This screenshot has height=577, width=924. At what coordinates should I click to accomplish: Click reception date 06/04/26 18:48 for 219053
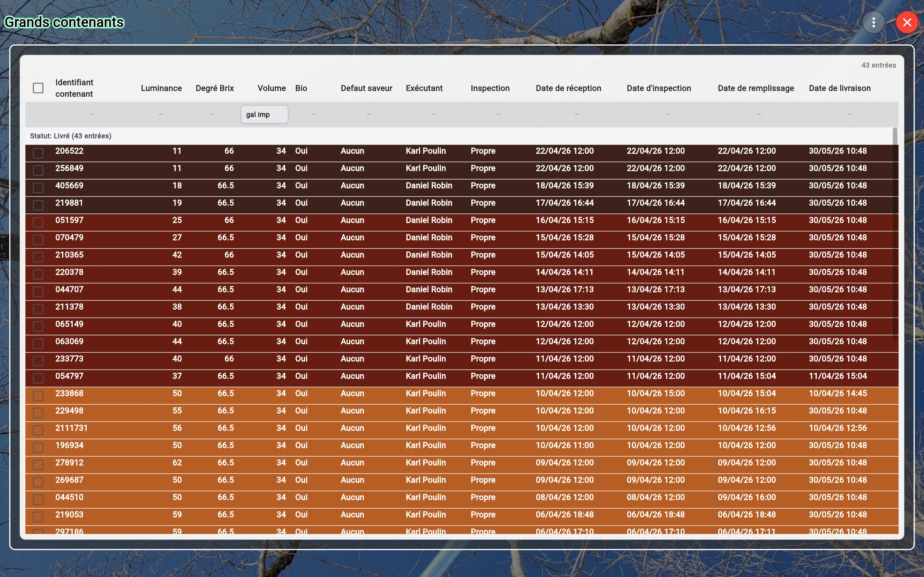pyautogui.click(x=565, y=514)
